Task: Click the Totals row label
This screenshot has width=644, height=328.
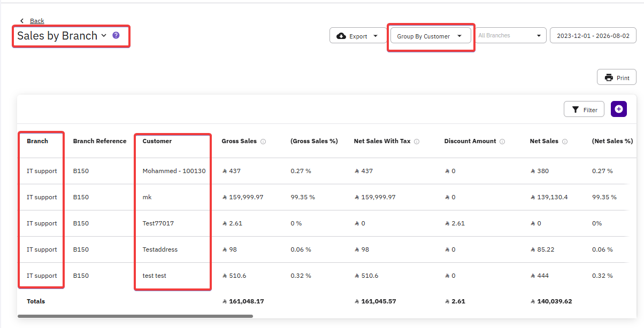Action: 36,301
